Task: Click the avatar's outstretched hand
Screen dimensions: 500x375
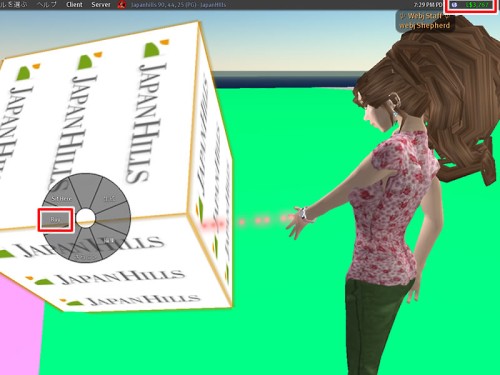Action: point(295,222)
